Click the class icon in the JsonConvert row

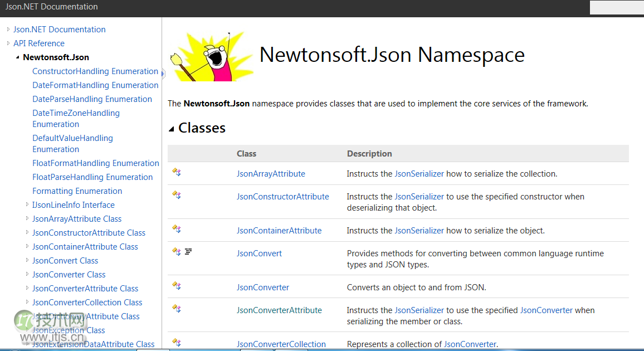point(177,252)
